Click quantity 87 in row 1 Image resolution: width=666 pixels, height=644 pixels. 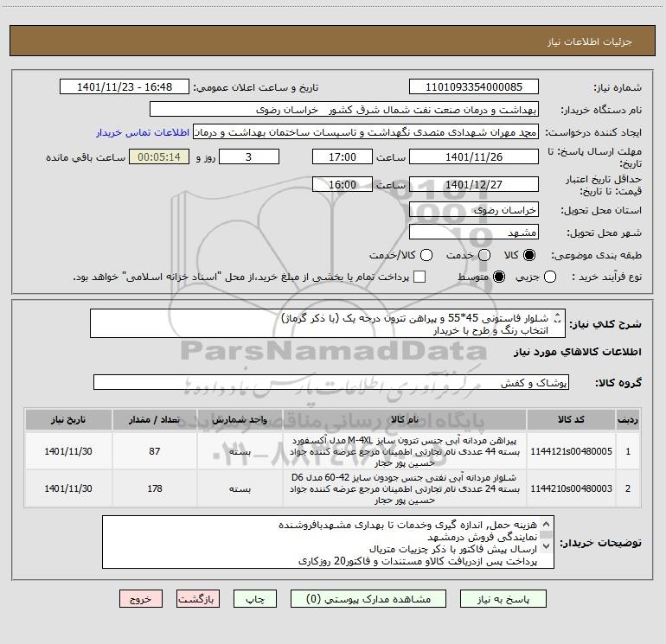155,451
